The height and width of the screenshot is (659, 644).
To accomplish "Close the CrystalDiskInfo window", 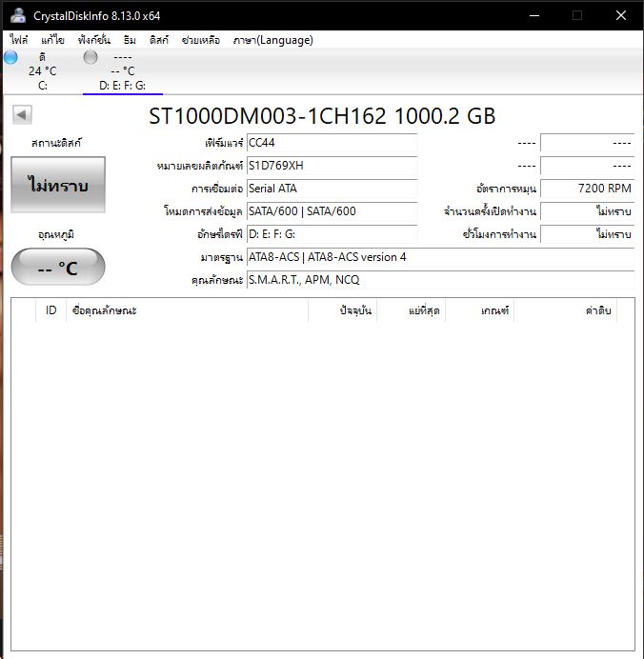I will [621, 15].
